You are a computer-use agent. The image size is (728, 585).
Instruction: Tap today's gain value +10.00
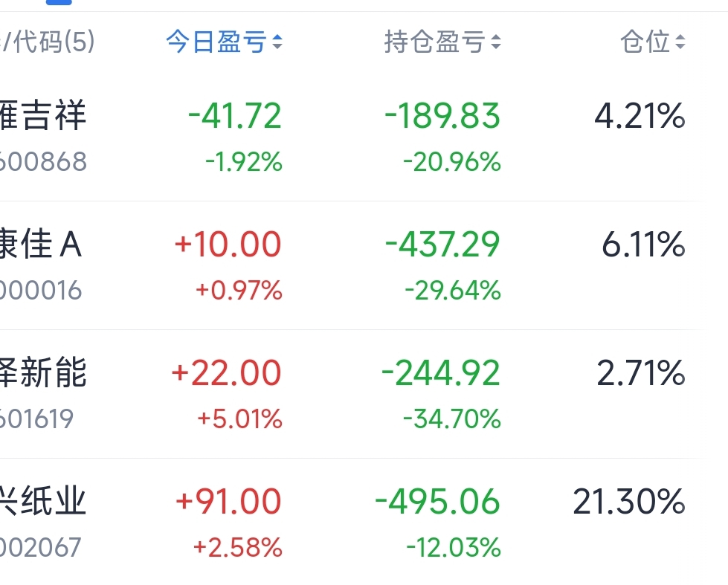(x=228, y=245)
